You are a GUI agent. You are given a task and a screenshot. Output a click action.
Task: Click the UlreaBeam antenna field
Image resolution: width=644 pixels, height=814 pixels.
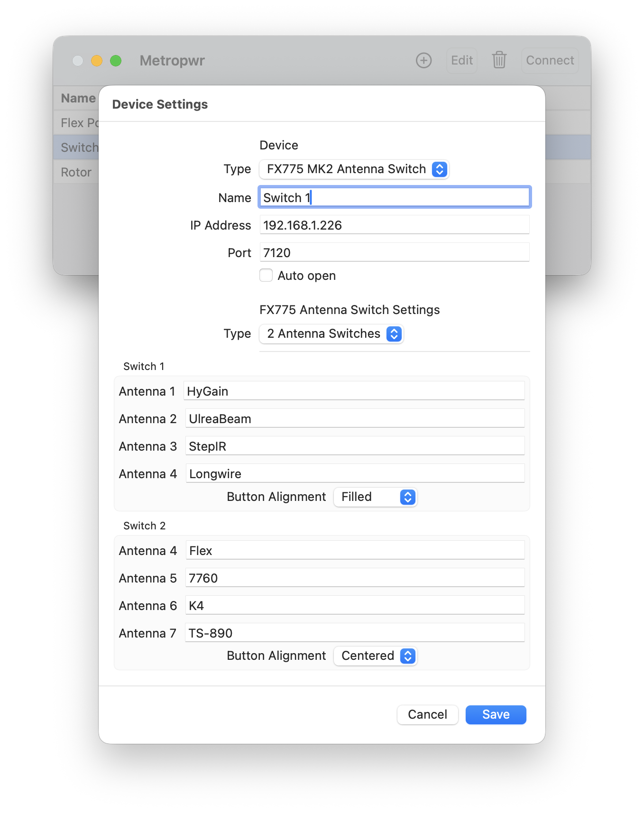click(355, 419)
